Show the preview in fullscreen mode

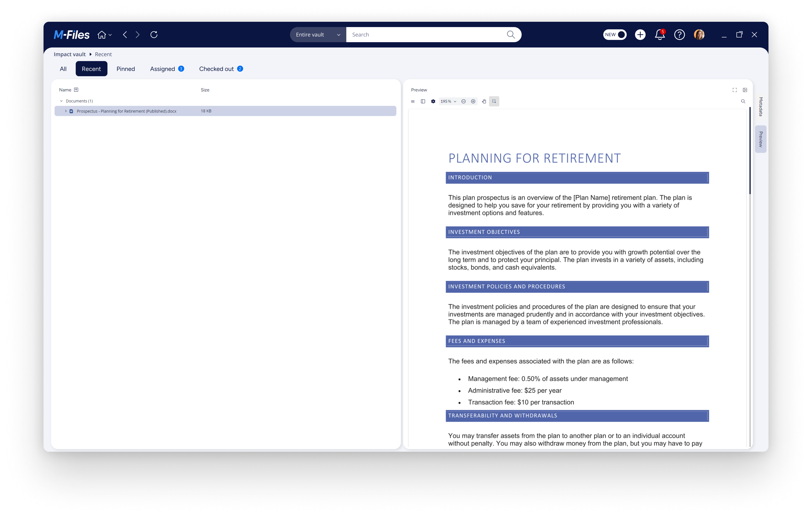click(x=734, y=90)
